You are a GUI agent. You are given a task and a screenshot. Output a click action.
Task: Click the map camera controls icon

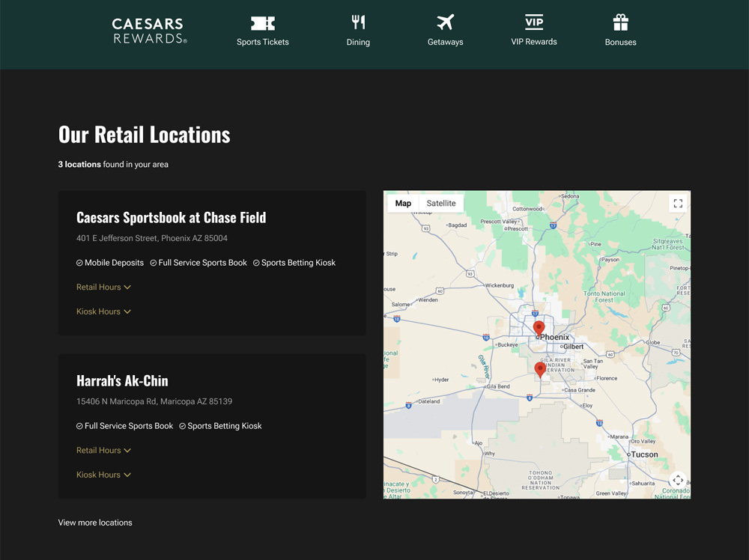tap(677, 480)
